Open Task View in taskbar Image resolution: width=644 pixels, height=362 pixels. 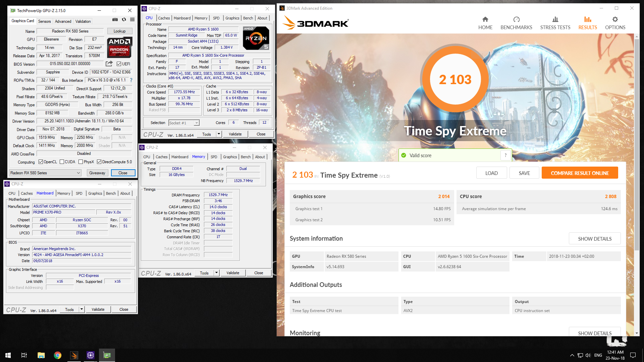[x=24, y=355]
